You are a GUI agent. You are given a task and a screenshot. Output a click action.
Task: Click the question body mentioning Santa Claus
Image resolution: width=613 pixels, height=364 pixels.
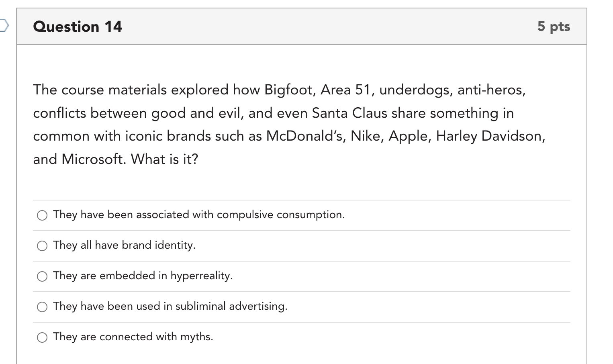(x=273, y=113)
